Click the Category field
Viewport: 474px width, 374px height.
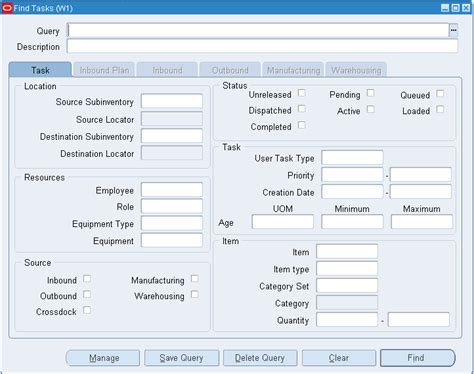tap(347, 303)
